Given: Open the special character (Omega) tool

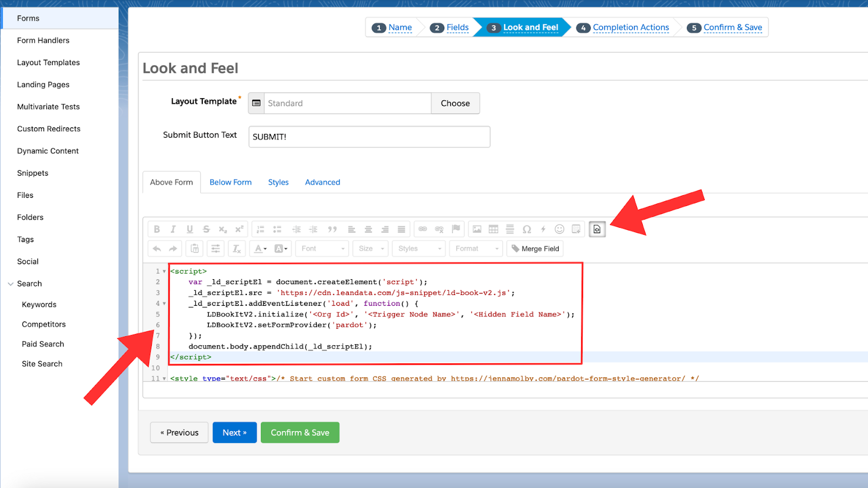Looking at the screenshot, I should (x=526, y=229).
